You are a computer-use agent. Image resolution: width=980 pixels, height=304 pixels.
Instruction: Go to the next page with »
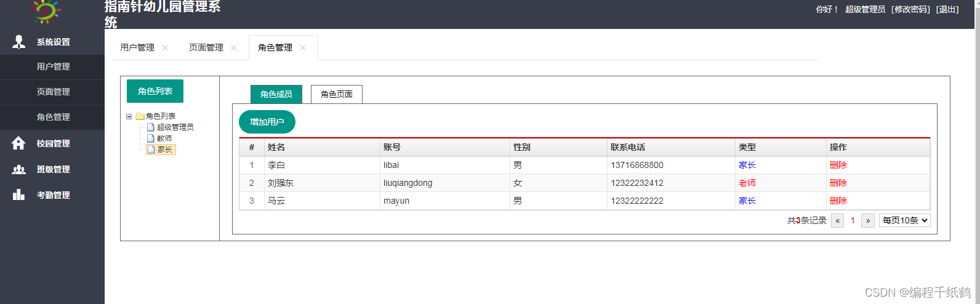click(x=868, y=220)
